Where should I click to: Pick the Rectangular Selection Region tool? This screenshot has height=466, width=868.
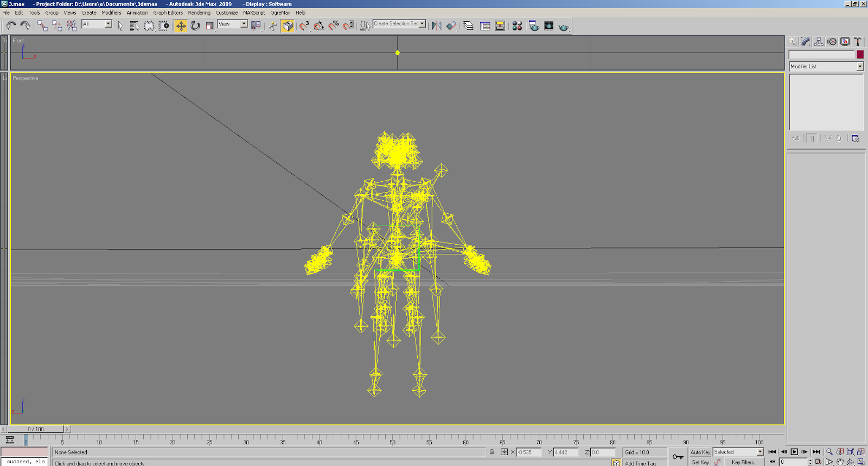pos(149,25)
